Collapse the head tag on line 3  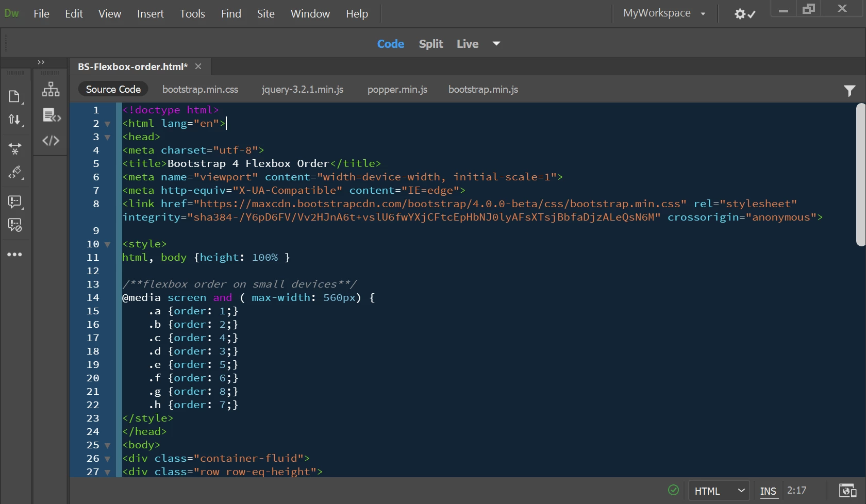click(x=107, y=138)
